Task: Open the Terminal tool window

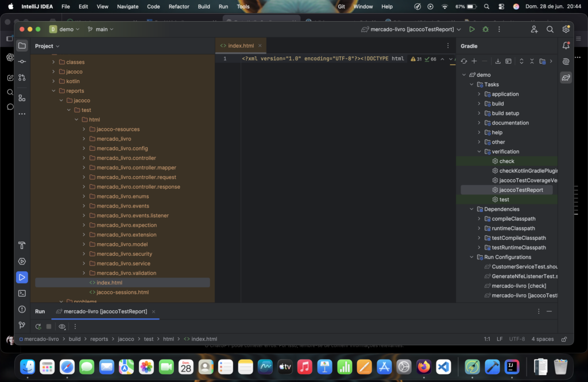Action: [22, 293]
